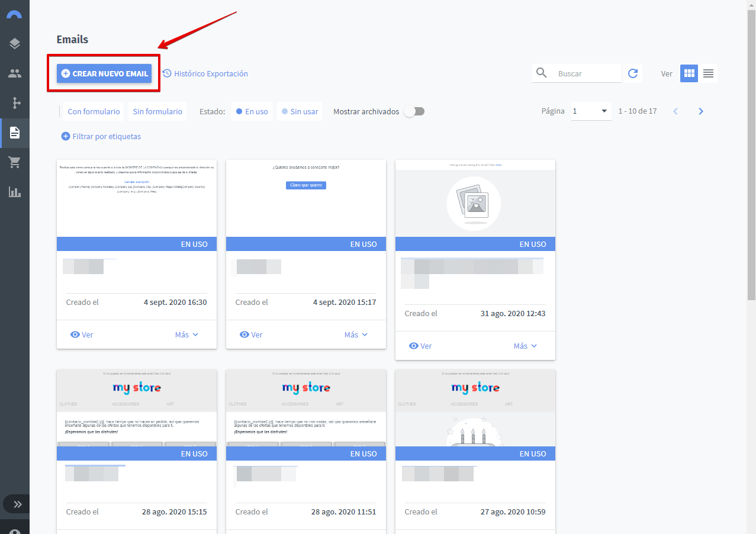Click the 1 - 10 de 17 page count
756x534 pixels.
[638, 111]
